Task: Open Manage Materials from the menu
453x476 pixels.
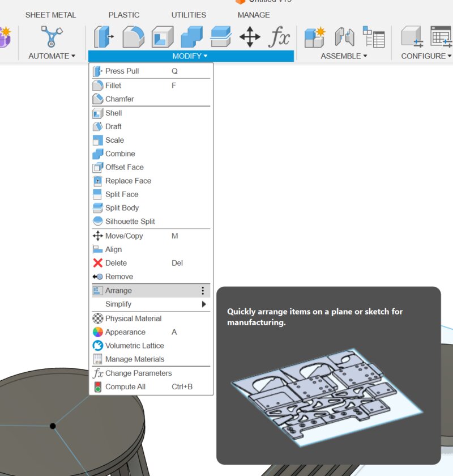Action: pos(151,359)
